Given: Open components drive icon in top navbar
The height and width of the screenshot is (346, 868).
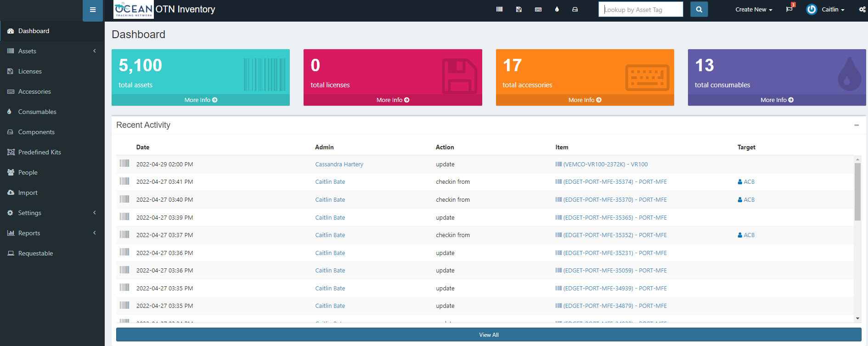Looking at the screenshot, I should 575,9.
